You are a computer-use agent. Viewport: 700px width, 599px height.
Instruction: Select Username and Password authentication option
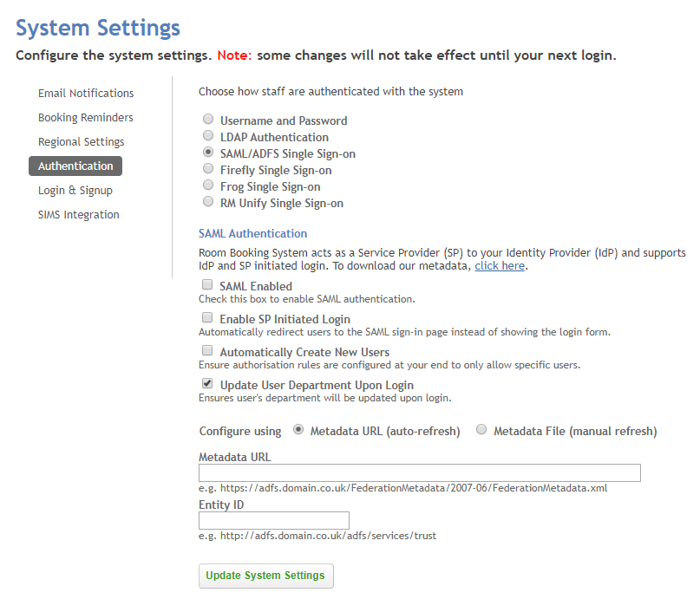pyautogui.click(x=208, y=120)
